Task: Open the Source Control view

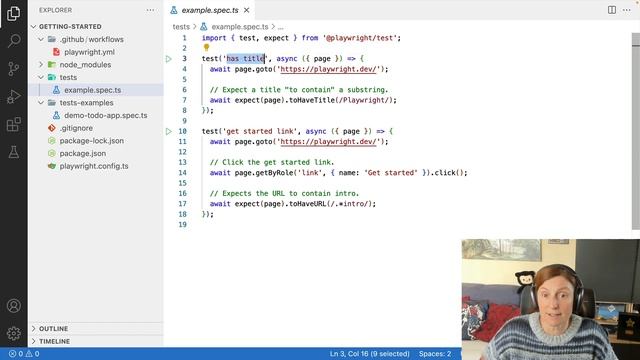Action: tap(13, 69)
